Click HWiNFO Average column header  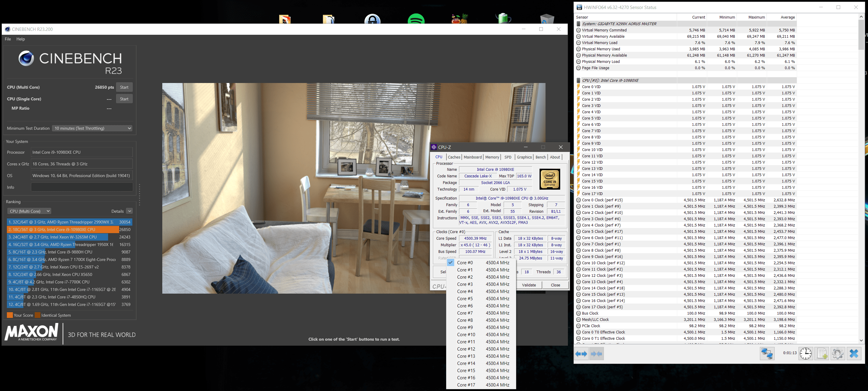(x=782, y=17)
